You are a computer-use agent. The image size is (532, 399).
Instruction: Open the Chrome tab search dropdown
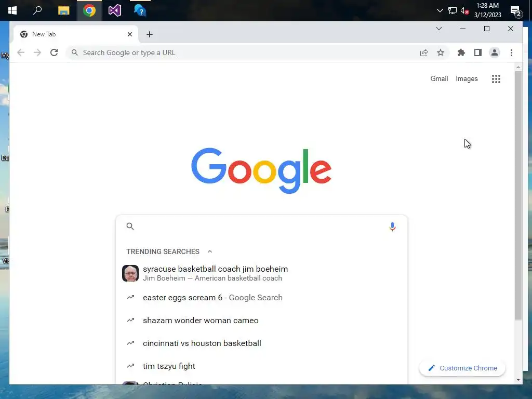tap(438, 29)
